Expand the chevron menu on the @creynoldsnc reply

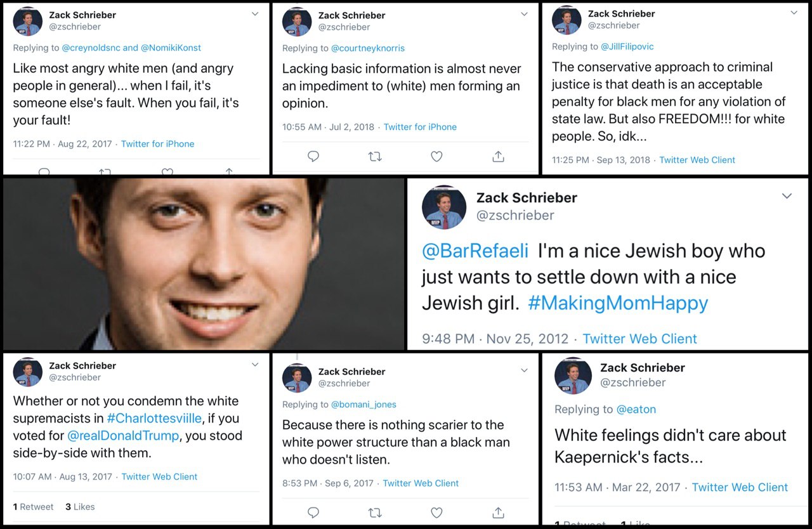(255, 14)
